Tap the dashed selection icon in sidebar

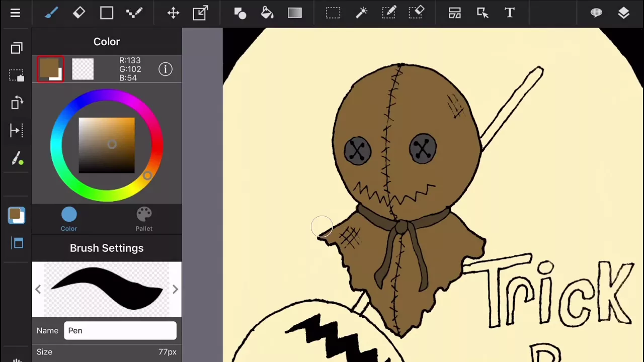17,75
